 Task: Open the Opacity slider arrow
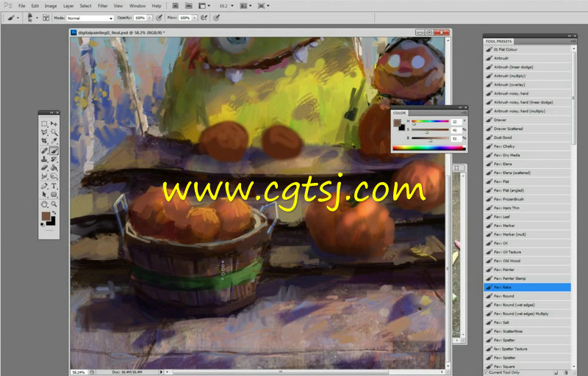[150, 18]
